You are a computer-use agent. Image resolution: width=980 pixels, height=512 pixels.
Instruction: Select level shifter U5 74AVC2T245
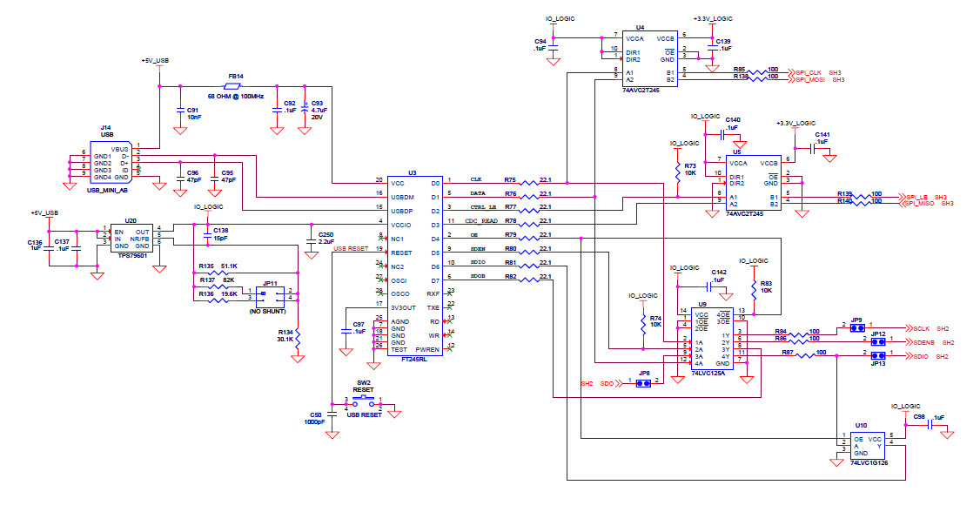(x=753, y=183)
